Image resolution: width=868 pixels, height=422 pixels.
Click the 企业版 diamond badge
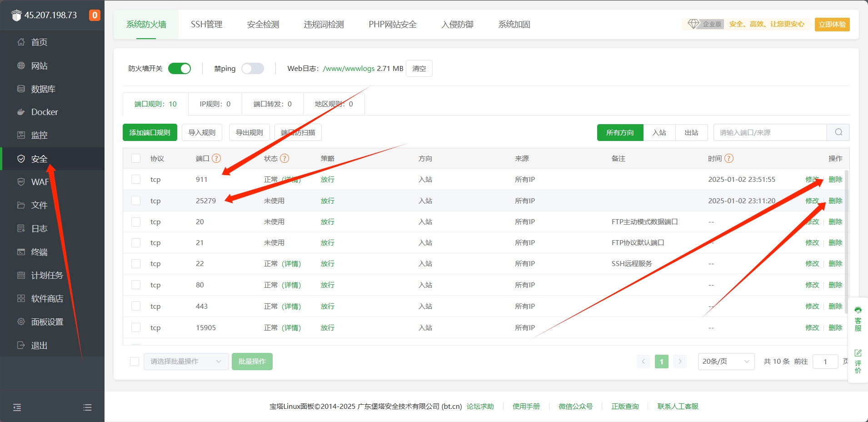click(x=706, y=24)
